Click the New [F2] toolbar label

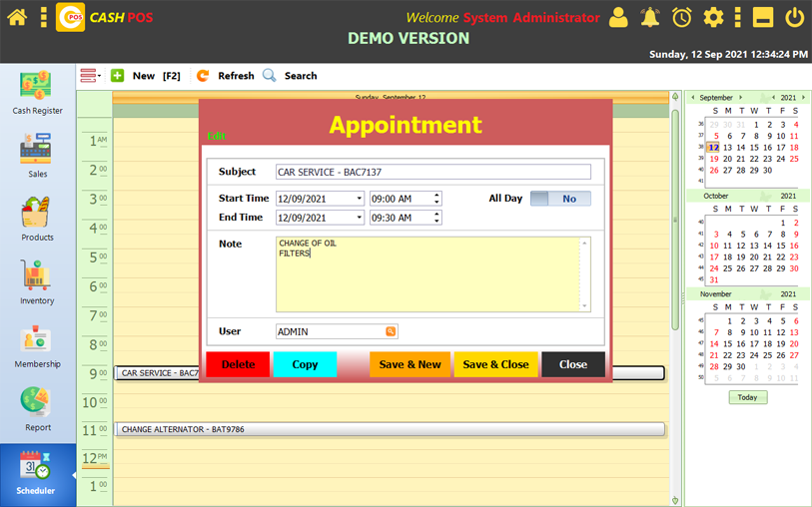[x=157, y=76]
